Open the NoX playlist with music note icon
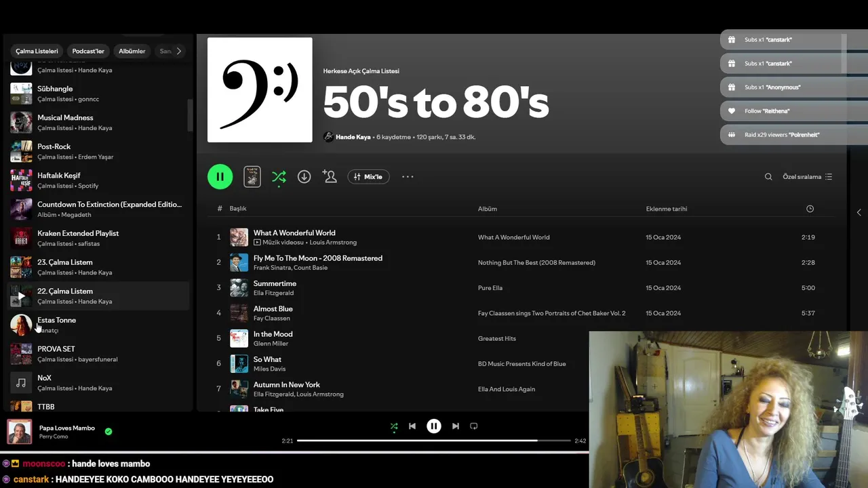This screenshot has height=488, width=868. pos(99,383)
